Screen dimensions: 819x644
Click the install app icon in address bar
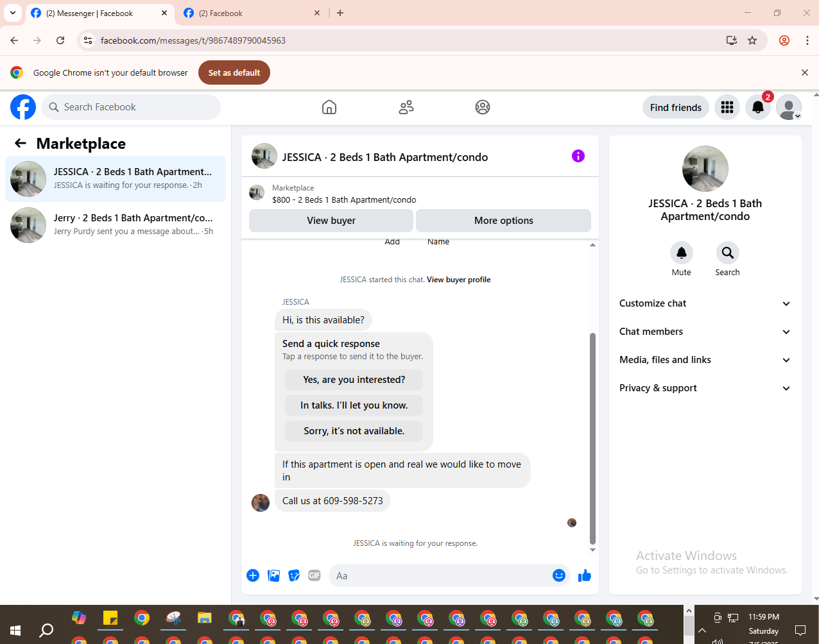pyautogui.click(x=732, y=40)
